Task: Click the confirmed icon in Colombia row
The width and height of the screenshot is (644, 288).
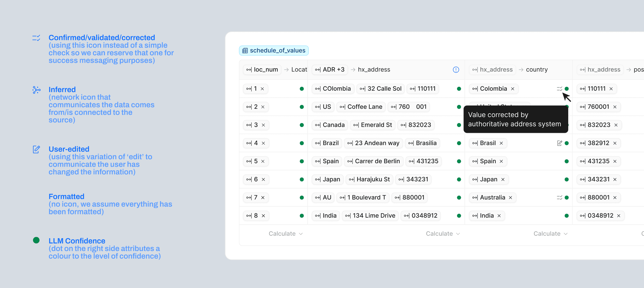Action: pos(560,89)
